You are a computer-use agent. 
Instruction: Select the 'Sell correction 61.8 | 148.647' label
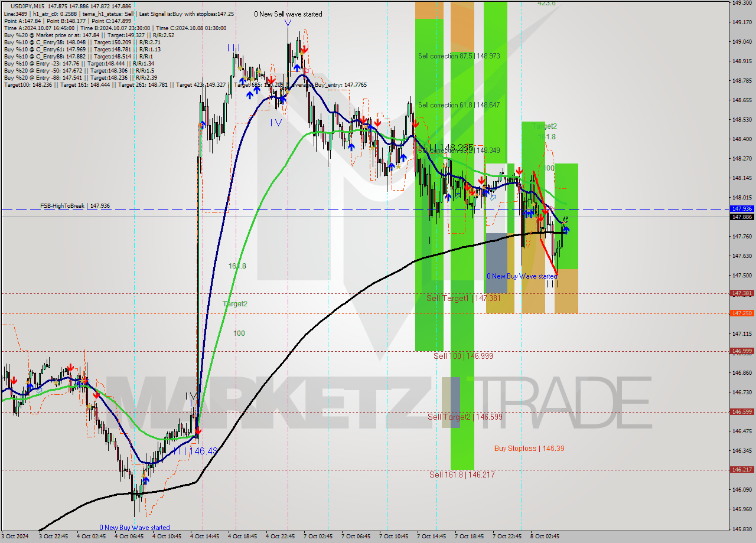coord(459,105)
